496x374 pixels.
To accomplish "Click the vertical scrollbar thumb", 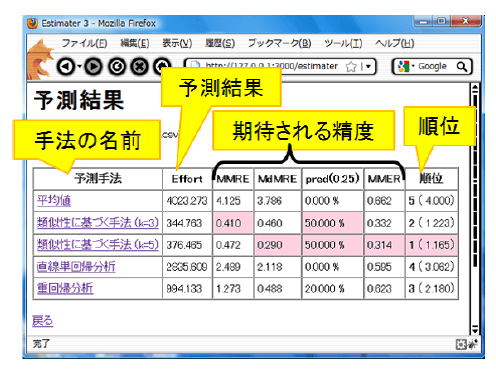I will pos(475,180).
